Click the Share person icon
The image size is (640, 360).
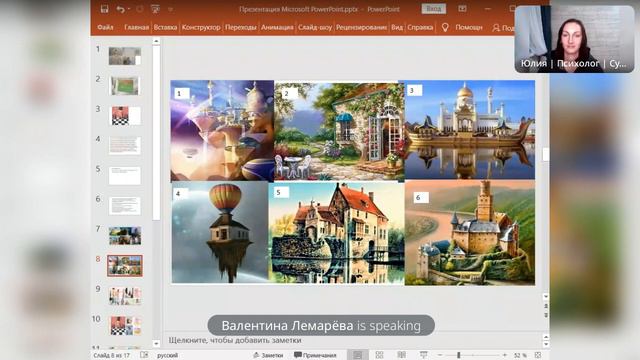[x=496, y=28]
